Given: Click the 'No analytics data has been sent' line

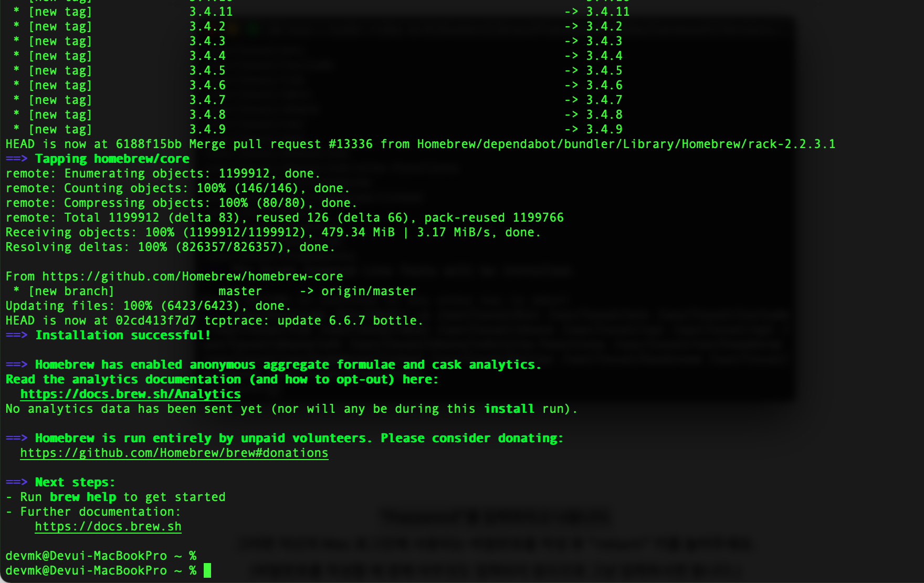Looking at the screenshot, I should (291, 409).
